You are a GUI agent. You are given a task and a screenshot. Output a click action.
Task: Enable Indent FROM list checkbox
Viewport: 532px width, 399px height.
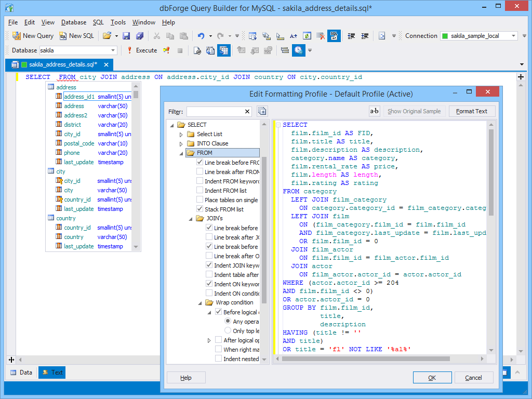[x=200, y=190]
